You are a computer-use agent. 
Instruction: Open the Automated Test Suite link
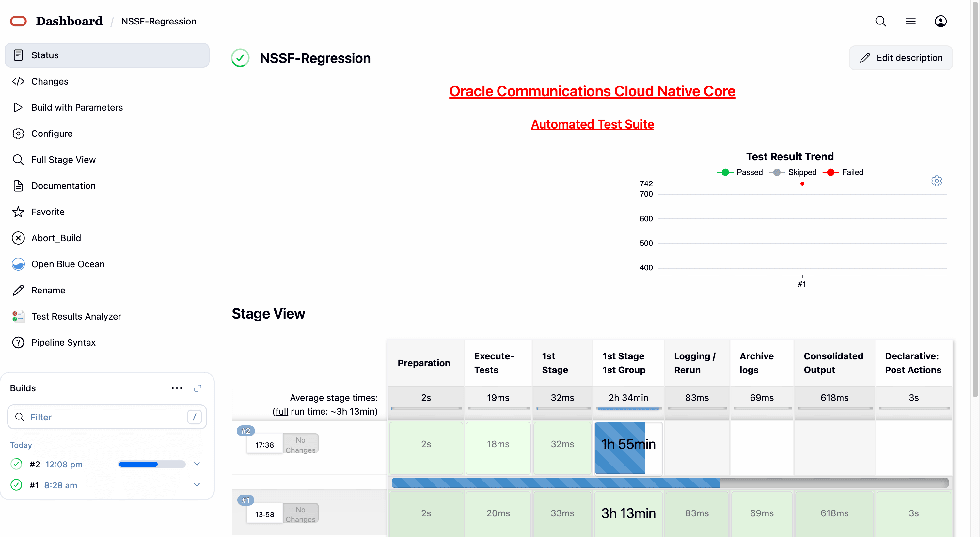click(592, 124)
